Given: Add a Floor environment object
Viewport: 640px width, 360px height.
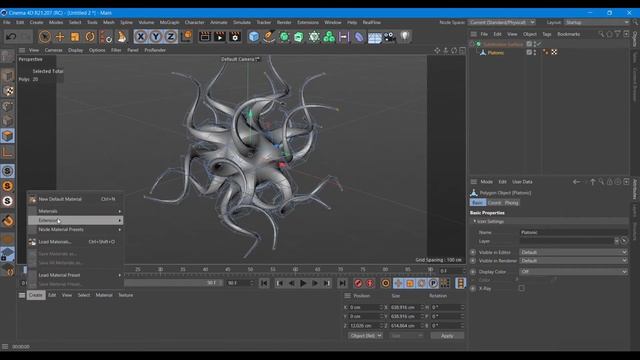Looking at the screenshot, I should [x=374, y=38].
